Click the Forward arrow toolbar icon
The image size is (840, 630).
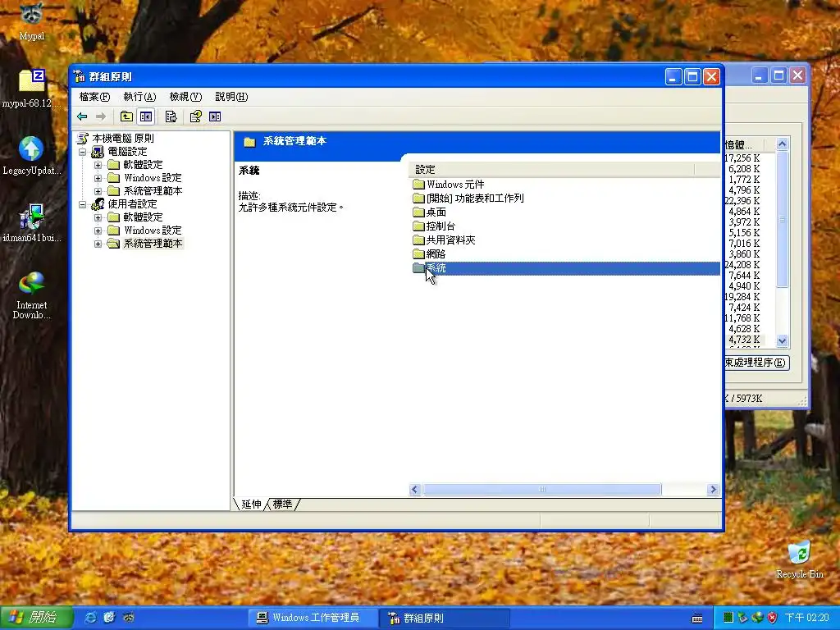coord(100,116)
